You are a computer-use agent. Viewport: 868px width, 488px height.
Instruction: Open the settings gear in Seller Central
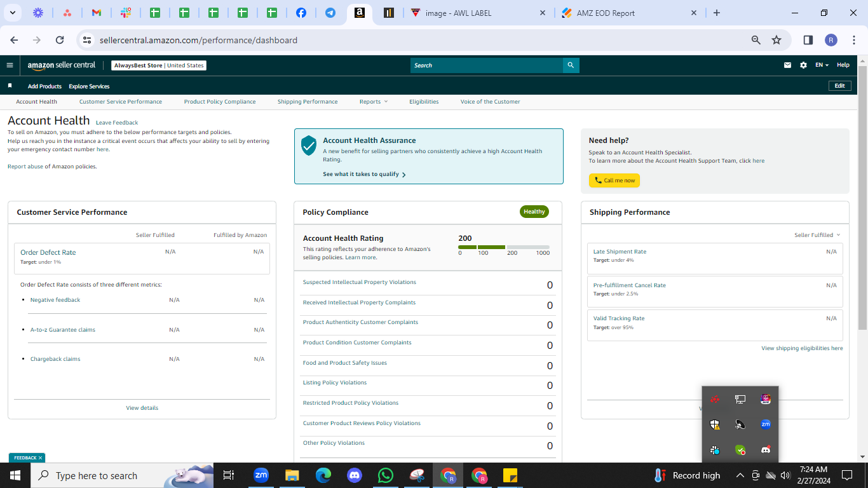[x=803, y=65]
